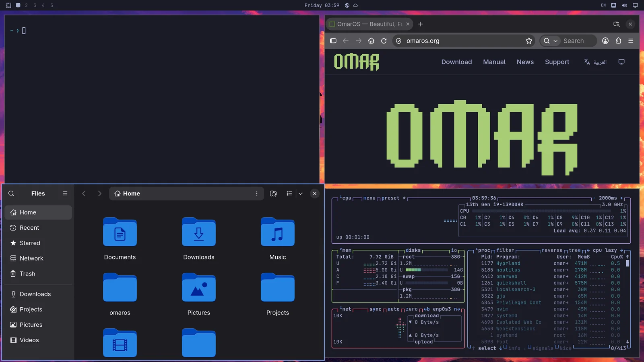Select the OmarOS browser tab
Image resolution: width=644 pixels, height=362 pixels.
point(369,24)
